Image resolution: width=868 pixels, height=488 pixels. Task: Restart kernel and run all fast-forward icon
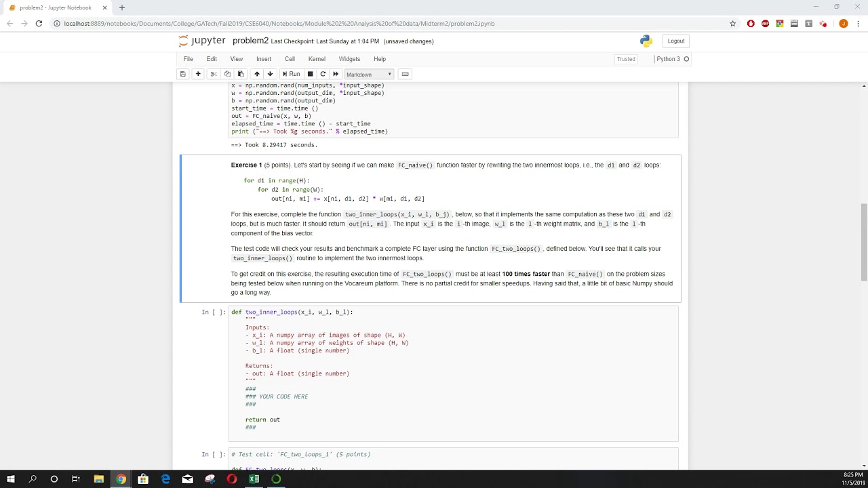[336, 74]
